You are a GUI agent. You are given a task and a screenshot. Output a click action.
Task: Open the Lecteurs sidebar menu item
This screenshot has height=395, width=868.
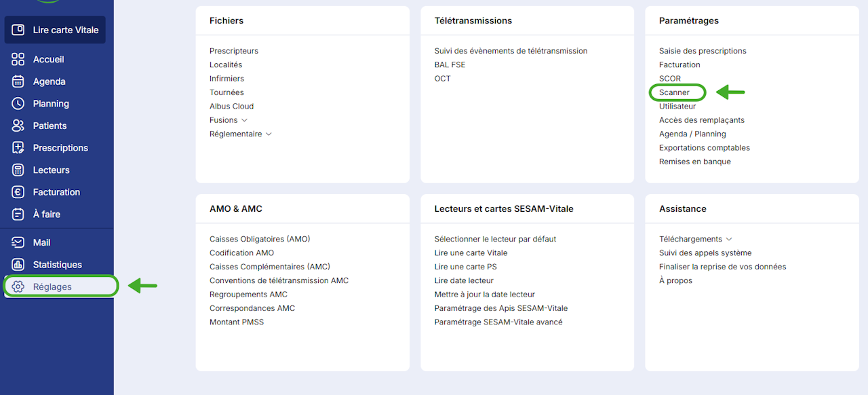coord(51,170)
